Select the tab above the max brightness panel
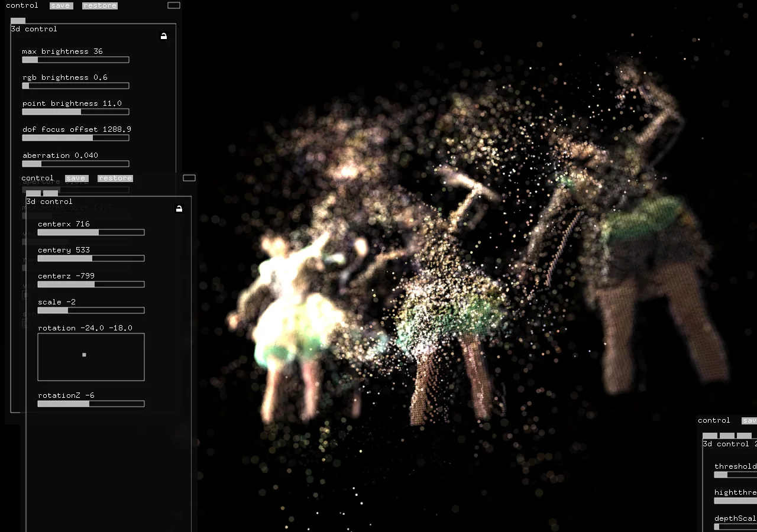Viewport: 757px width, 532px height. [18, 21]
